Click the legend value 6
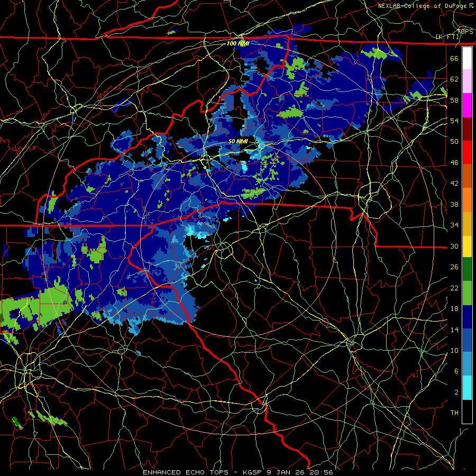476x476 pixels. [456, 371]
